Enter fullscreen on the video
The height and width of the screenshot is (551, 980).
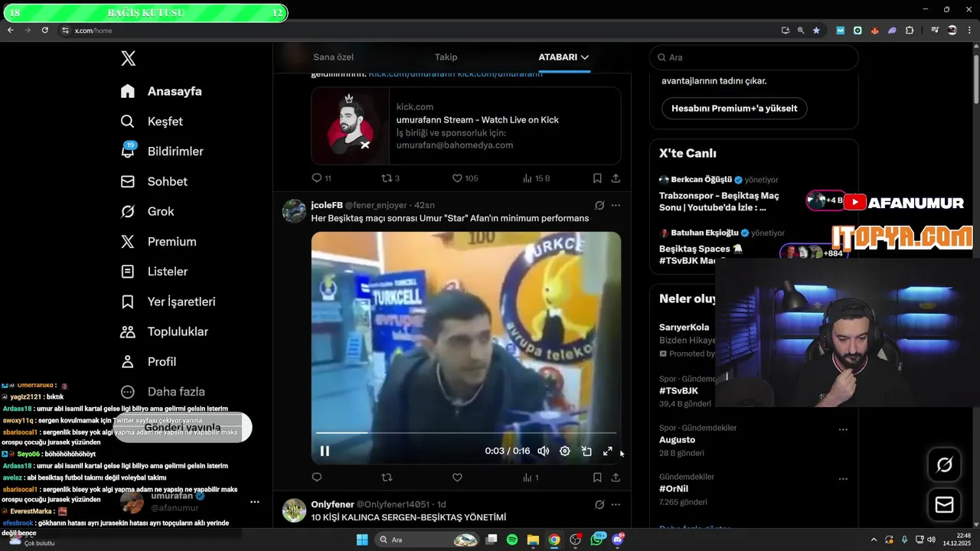608,451
